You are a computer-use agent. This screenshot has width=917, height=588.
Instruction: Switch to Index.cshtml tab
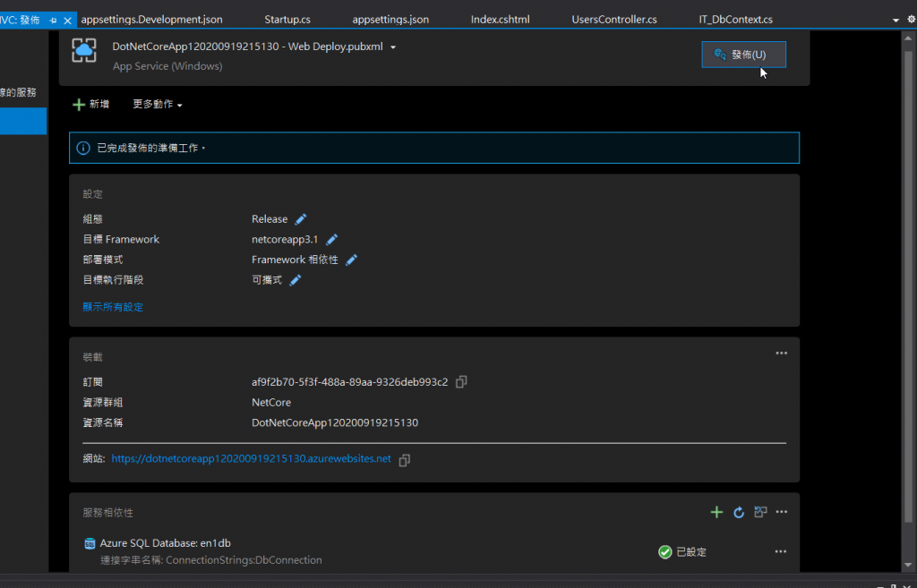click(x=500, y=20)
